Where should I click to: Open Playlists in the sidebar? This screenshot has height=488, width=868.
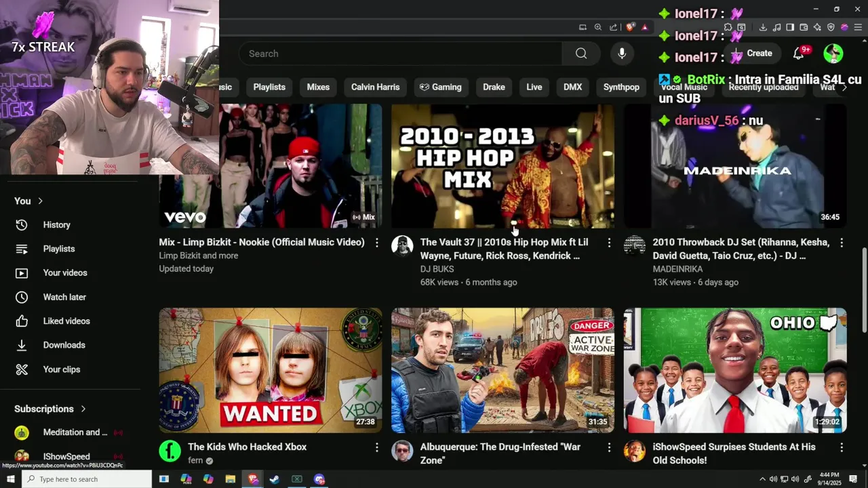pyautogui.click(x=58, y=249)
